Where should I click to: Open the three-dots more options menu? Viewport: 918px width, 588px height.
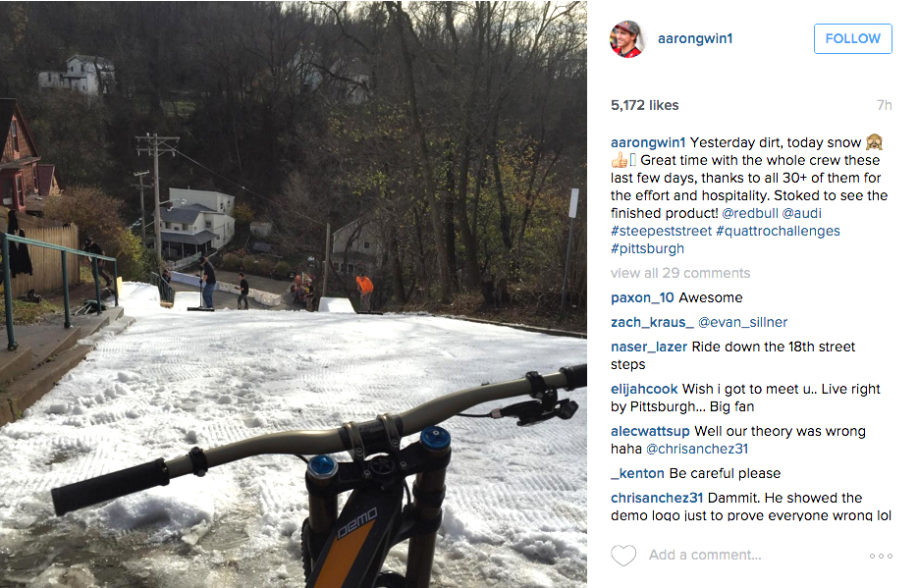881,556
